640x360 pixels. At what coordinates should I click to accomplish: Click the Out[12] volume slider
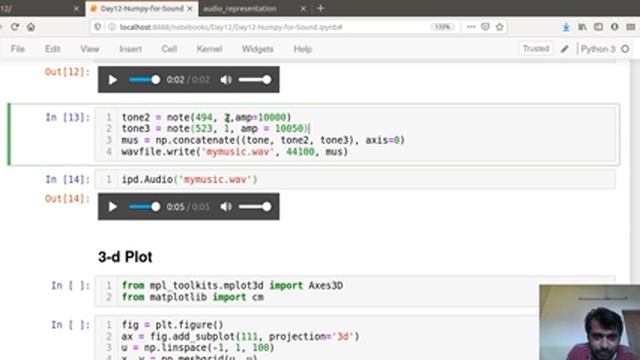tap(255, 80)
